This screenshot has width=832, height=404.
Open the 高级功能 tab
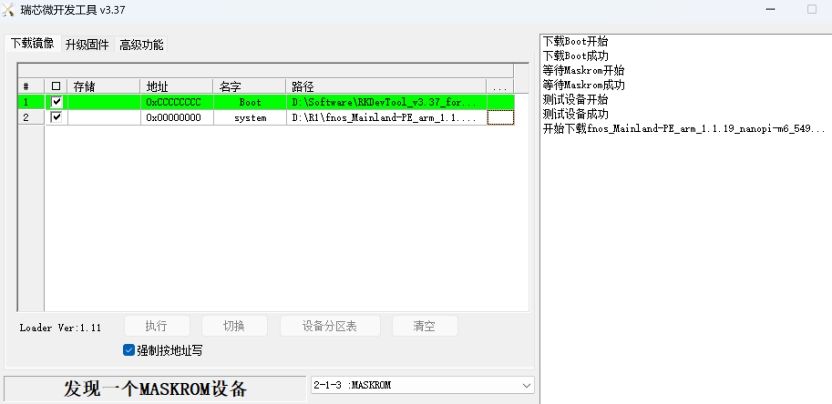(x=141, y=45)
